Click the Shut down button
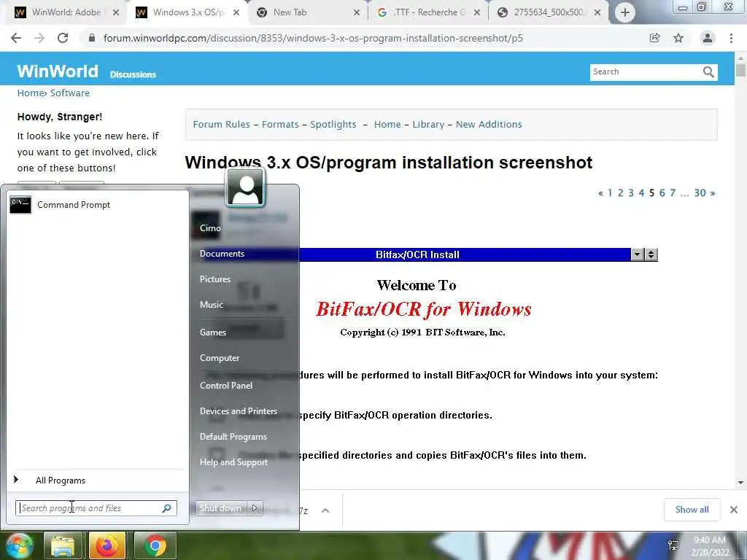The width and height of the screenshot is (747, 560). [x=220, y=508]
